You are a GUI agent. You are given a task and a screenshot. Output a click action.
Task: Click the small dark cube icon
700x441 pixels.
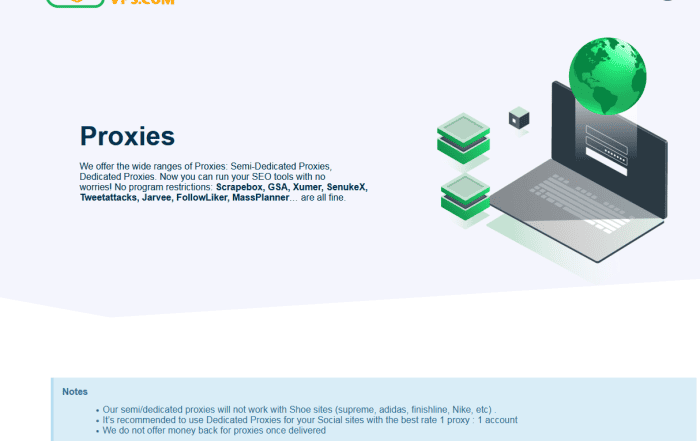point(518,119)
